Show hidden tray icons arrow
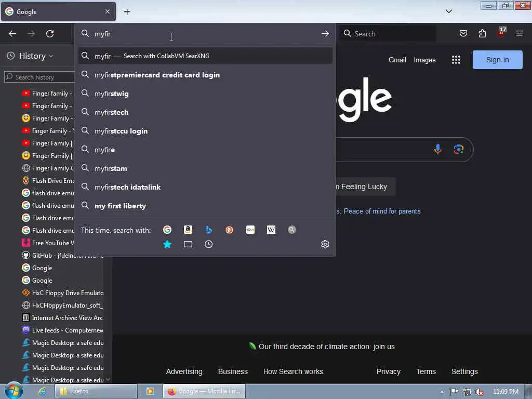This screenshot has width=532, height=399. (442, 392)
